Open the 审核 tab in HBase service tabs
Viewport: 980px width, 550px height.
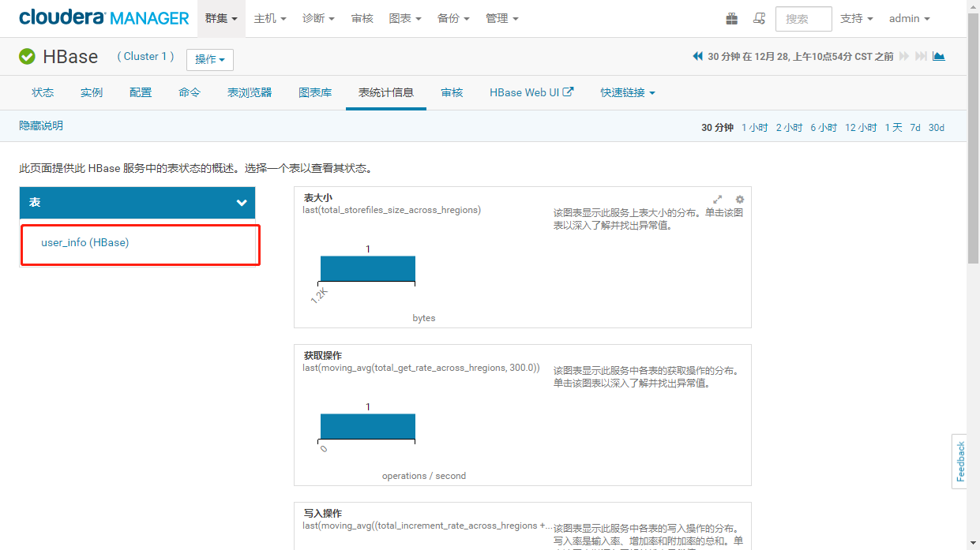(x=452, y=92)
